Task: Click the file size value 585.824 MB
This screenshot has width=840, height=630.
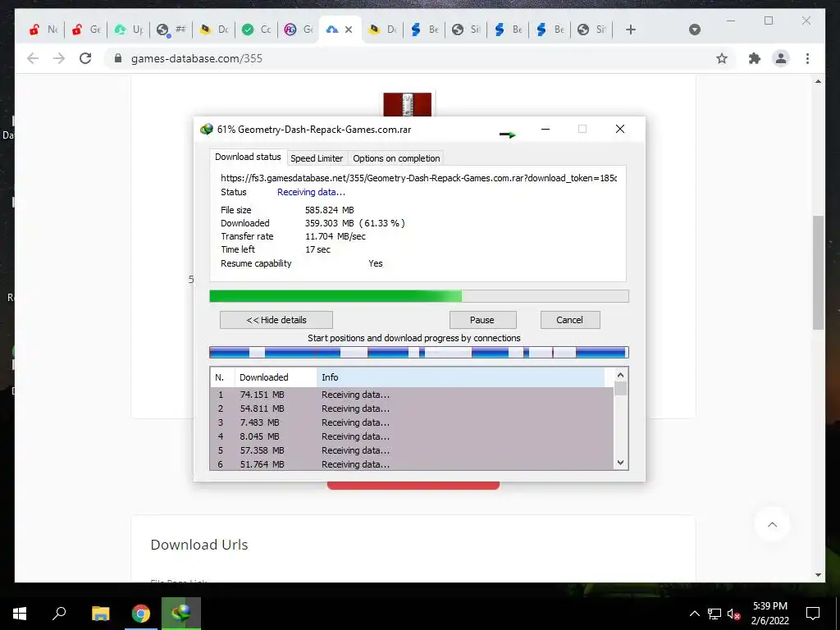Action: point(330,210)
